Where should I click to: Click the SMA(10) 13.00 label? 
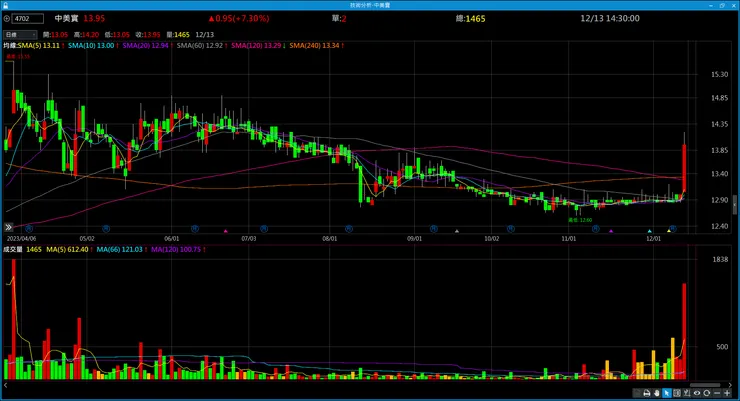93,46
